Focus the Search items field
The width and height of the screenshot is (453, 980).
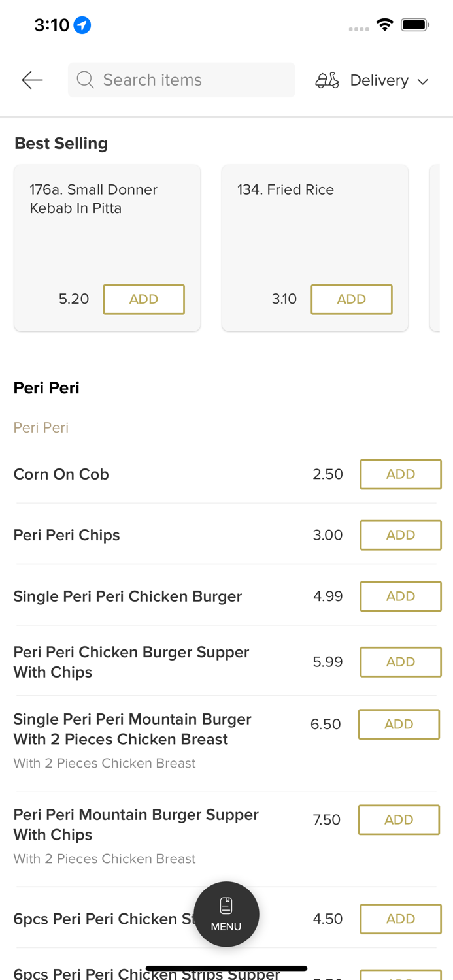(x=190, y=80)
